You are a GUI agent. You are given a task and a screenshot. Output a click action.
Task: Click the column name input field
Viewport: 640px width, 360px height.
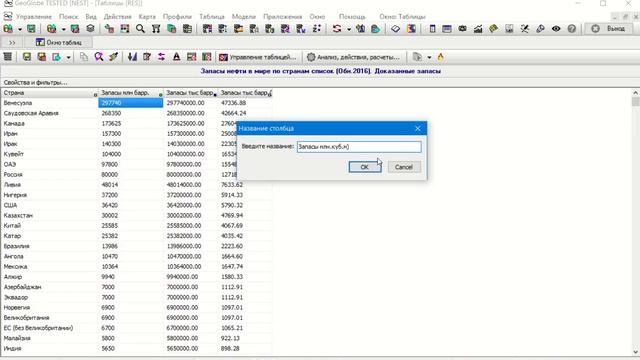[359, 147]
